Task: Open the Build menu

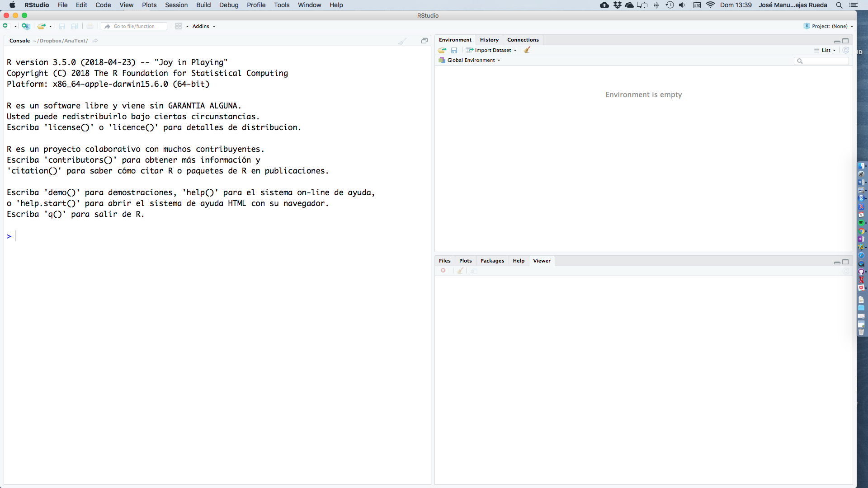Action: click(203, 5)
